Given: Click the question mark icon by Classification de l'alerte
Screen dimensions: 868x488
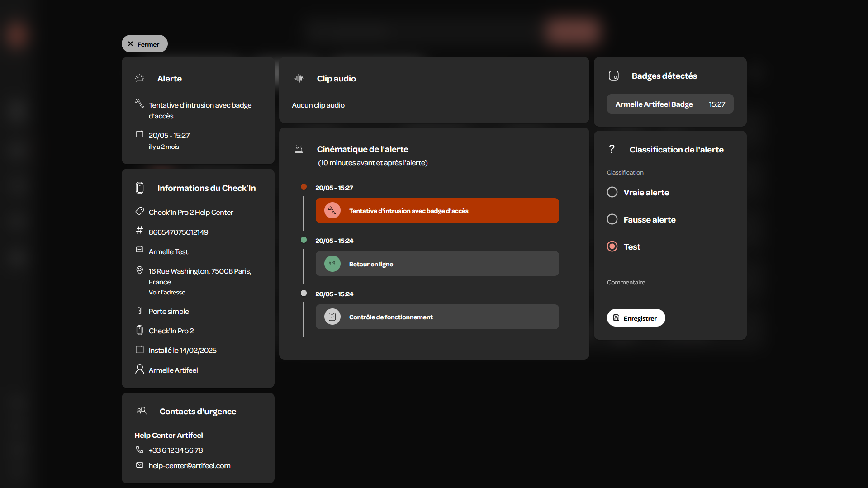Looking at the screenshot, I should 612,149.
